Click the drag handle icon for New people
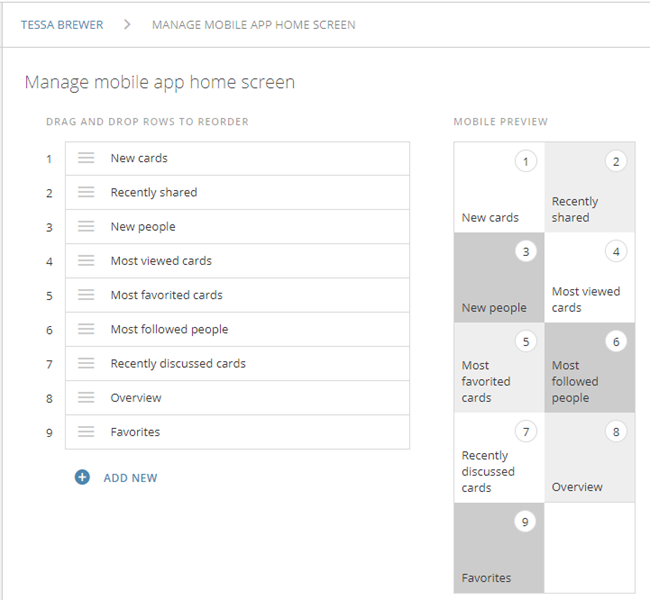The image size is (650, 600). click(x=86, y=227)
